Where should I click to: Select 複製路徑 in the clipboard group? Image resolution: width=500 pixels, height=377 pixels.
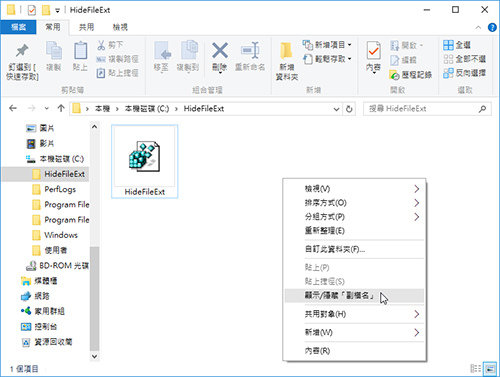coord(117,59)
